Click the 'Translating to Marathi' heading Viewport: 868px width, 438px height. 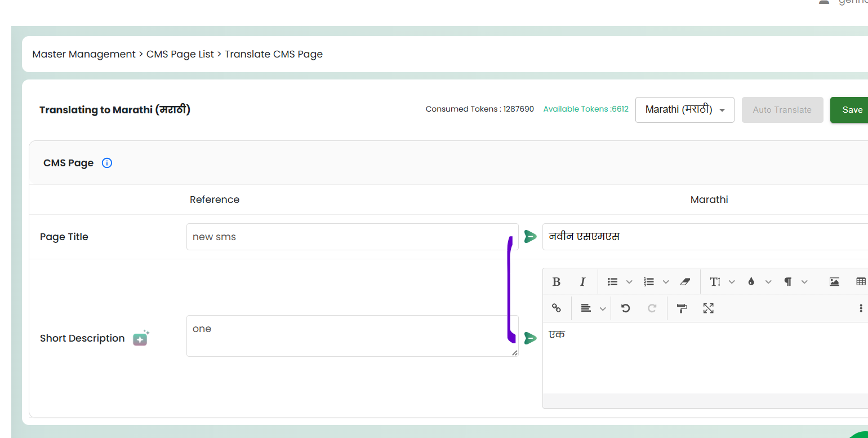click(115, 110)
